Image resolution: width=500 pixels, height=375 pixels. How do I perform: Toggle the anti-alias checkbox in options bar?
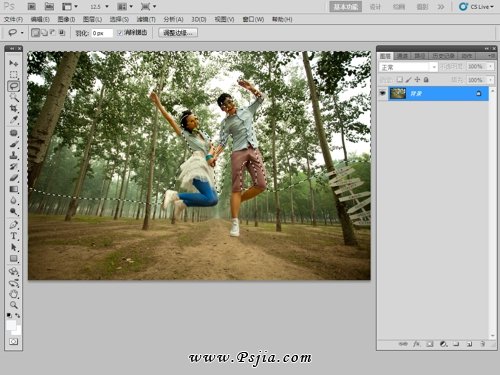[120, 33]
